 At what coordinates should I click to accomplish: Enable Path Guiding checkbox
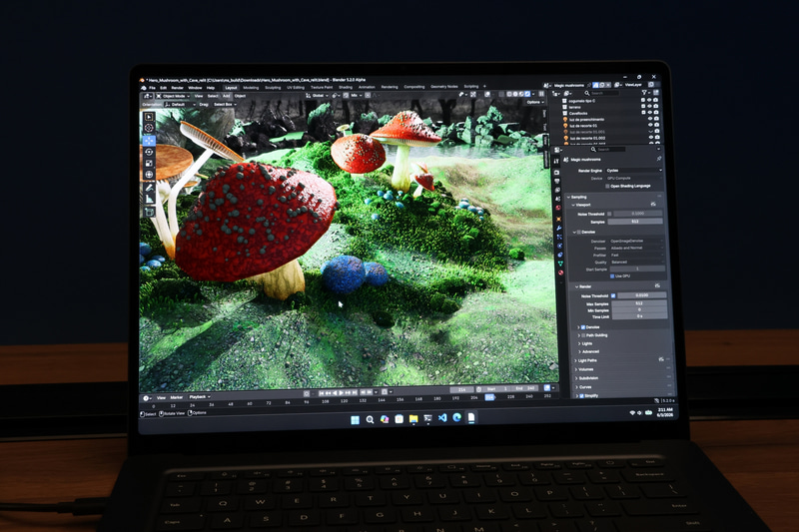point(583,335)
